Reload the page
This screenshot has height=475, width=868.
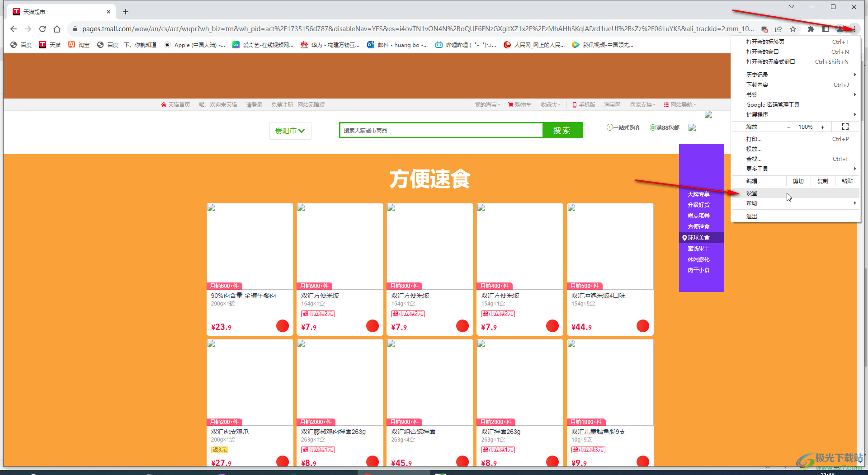click(x=42, y=29)
